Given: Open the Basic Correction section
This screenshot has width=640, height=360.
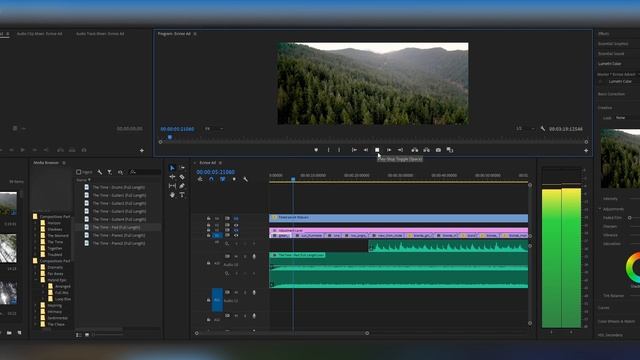Looking at the screenshot, I should [611, 94].
